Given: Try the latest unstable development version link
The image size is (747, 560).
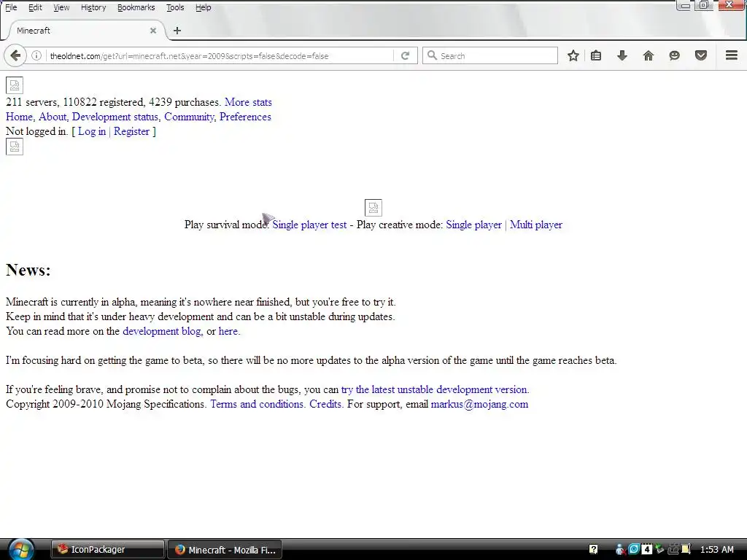Looking at the screenshot, I should (434, 389).
